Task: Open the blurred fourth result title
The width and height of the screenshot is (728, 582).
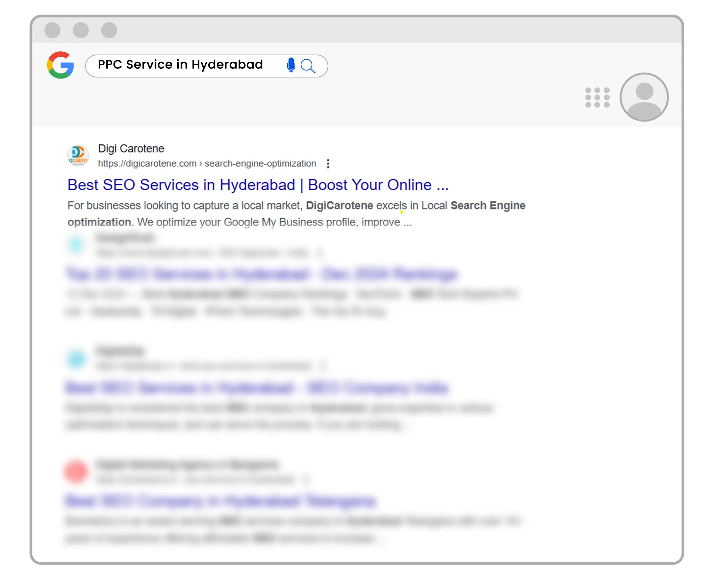Action: [221, 501]
